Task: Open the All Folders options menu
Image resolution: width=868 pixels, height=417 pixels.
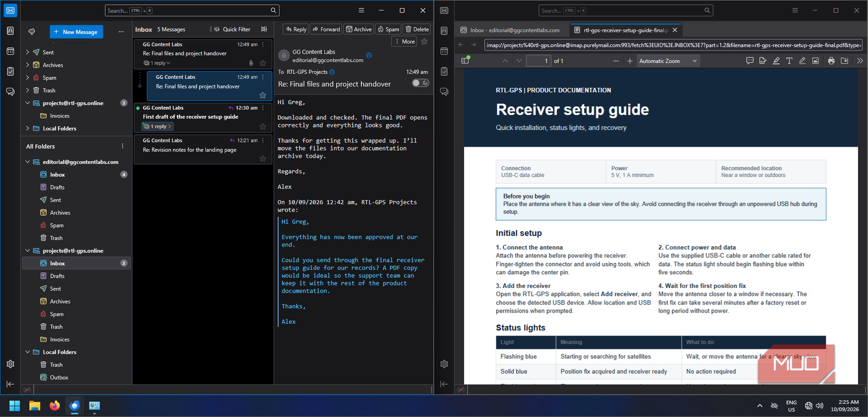Action: click(x=123, y=146)
